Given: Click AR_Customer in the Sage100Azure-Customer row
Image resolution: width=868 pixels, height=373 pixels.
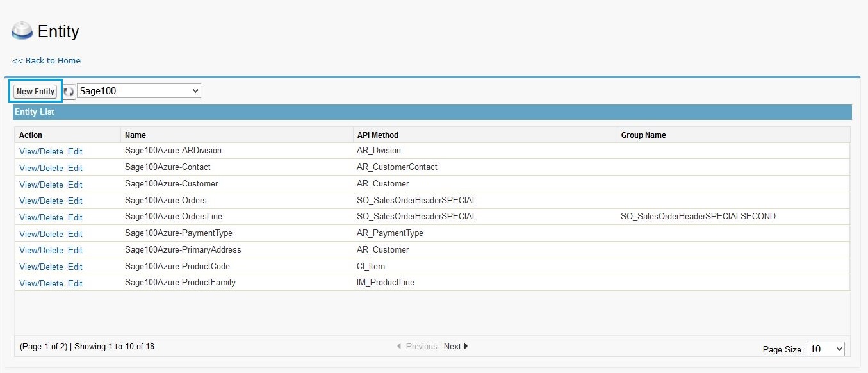Looking at the screenshot, I should [x=382, y=183].
